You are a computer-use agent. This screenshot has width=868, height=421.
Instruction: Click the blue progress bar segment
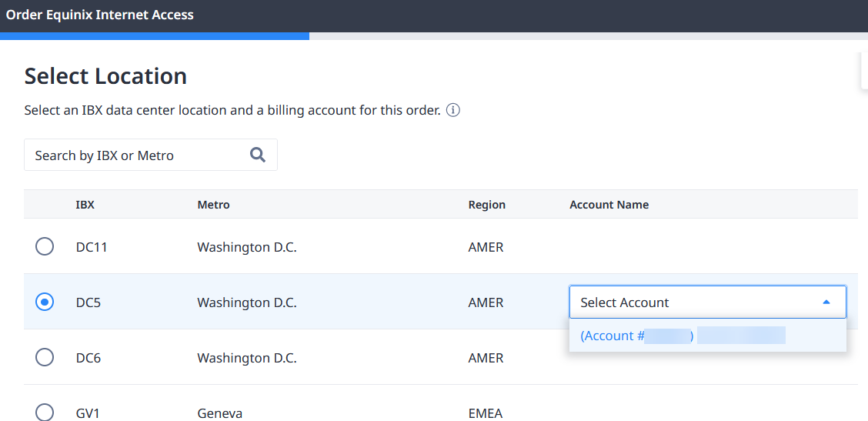pyautogui.click(x=155, y=36)
